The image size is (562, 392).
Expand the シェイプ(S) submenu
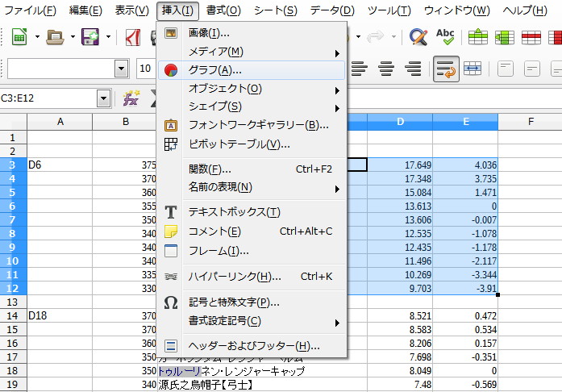(x=252, y=107)
